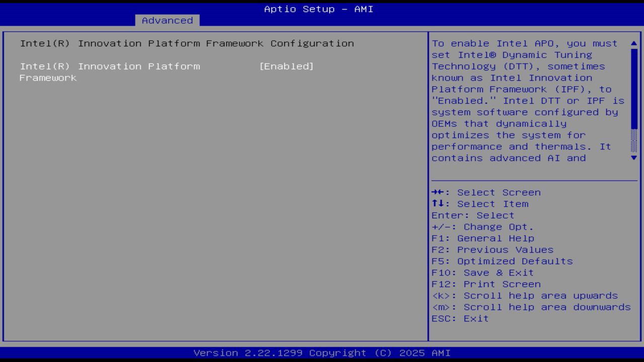Click Enter: Select to open option list
Screen dimensions: 644x362
[x=472, y=215]
